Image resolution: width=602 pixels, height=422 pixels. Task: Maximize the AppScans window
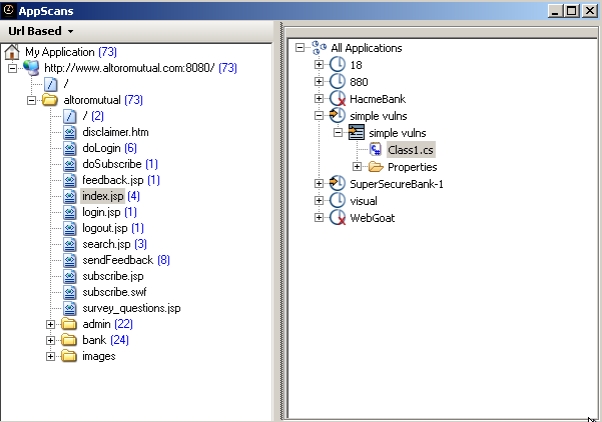point(572,11)
